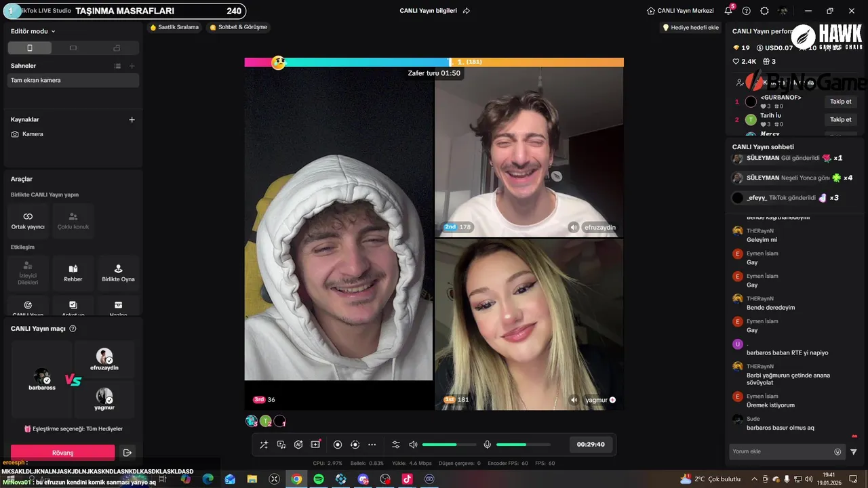Start recording with the record button

[x=338, y=445]
